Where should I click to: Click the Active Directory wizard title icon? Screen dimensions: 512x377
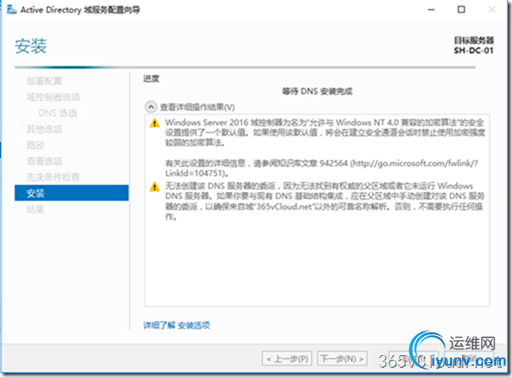tap(12, 10)
